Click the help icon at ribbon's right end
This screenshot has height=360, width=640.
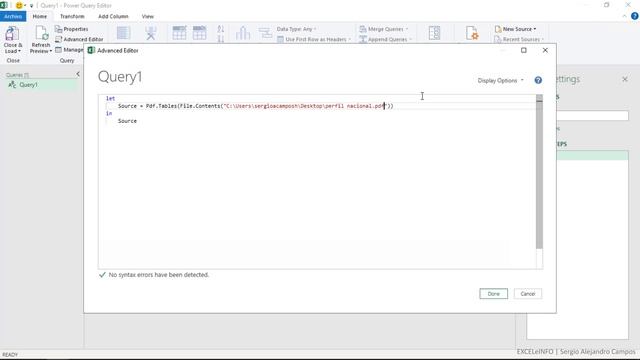coord(634,16)
